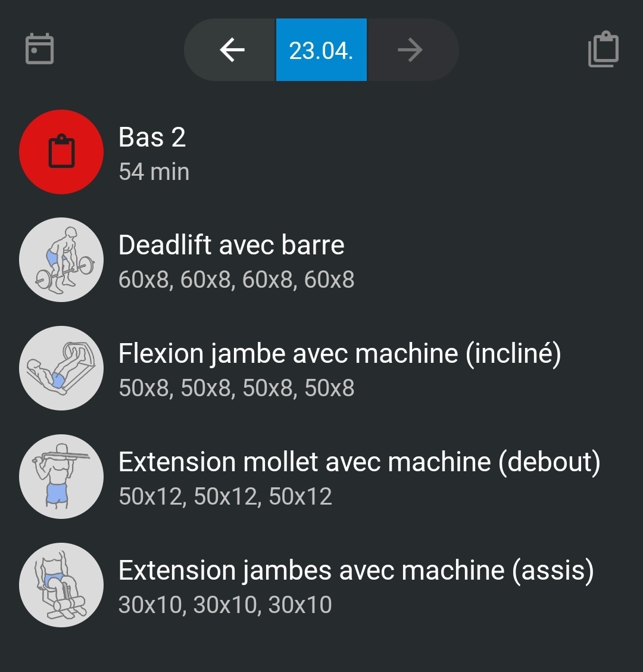The width and height of the screenshot is (643, 672).
Task: Tap Deadlift sets 60x8, 60x8, 60x8, 60x8
Action: pyautogui.click(x=236, y=279)
